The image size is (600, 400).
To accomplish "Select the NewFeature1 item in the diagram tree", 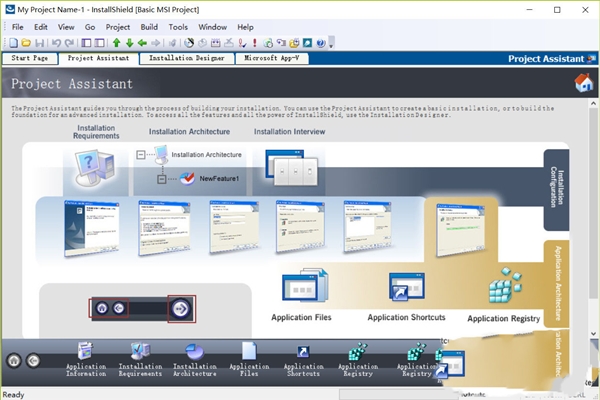I will pyautogui.click(x=219, y=179).
